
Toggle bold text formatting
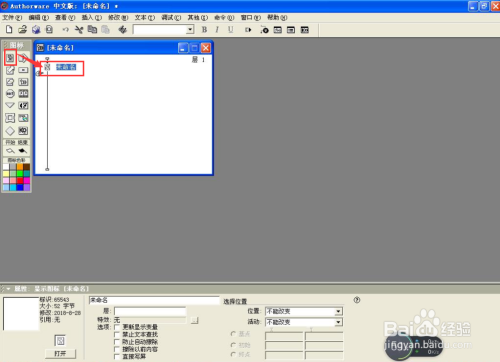click(204, 30)
